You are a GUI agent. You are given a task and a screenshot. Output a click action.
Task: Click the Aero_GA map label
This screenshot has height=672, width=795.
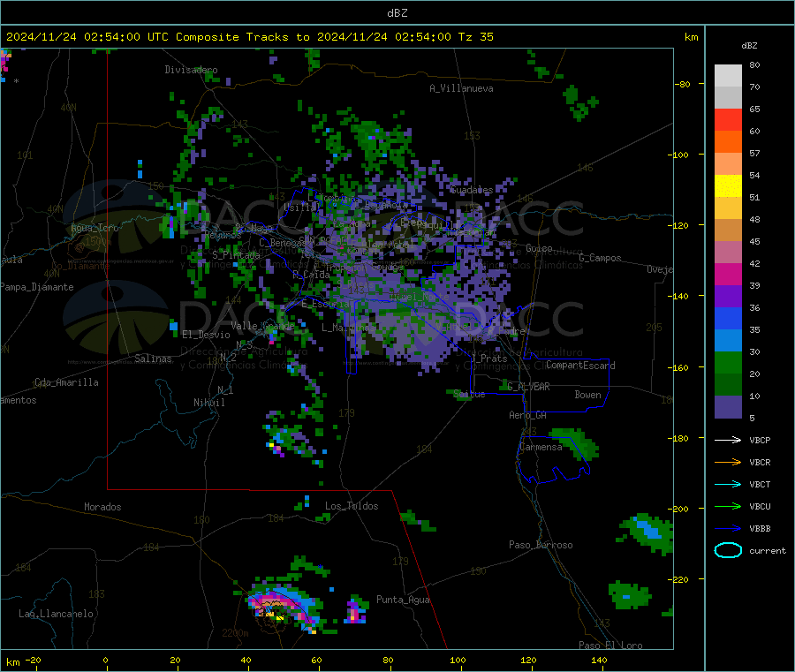tap(528, 415)
